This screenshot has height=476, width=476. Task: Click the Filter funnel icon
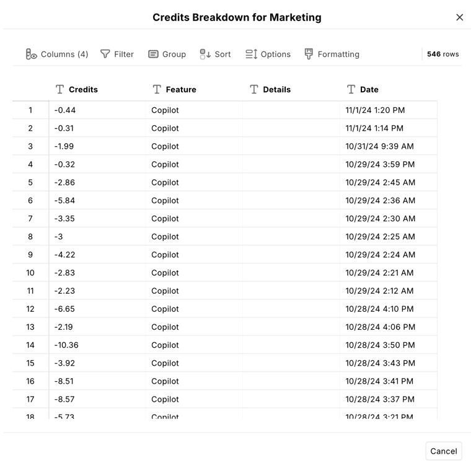(105, 55)
